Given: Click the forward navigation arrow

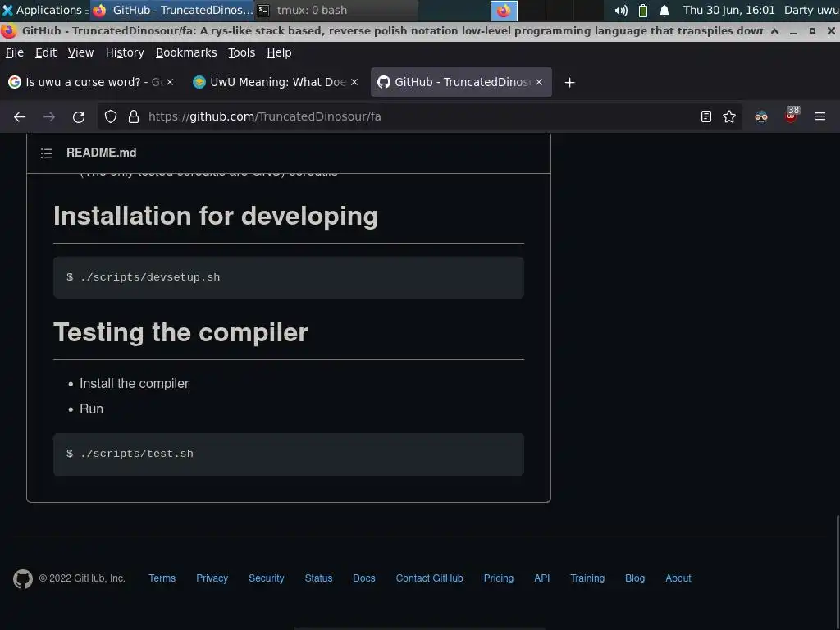Looking at the screenshot, I should [x=49, y=116].
